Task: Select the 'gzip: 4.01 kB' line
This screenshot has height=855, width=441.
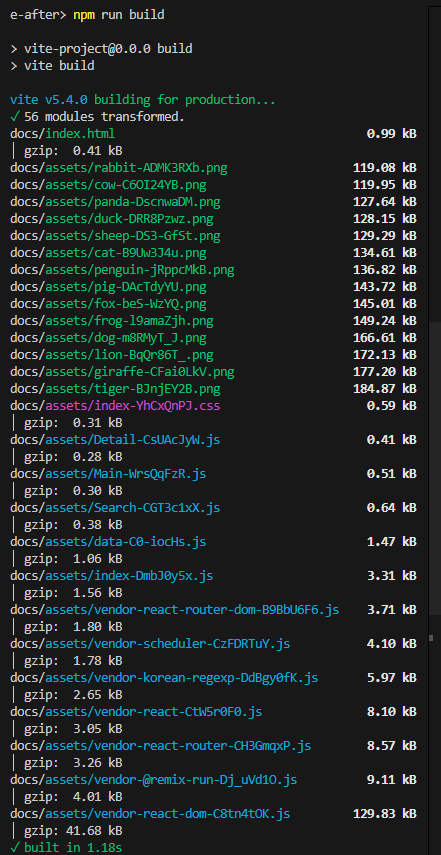Action: 74,797
